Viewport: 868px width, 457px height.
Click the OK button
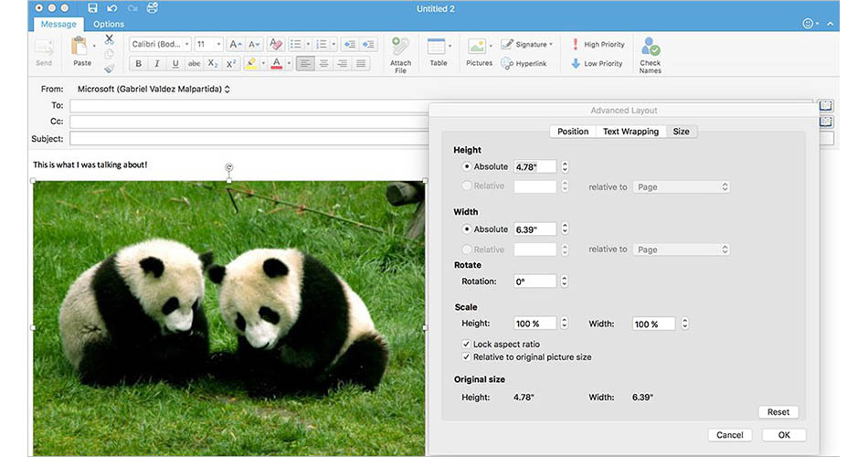click(784, 435)
